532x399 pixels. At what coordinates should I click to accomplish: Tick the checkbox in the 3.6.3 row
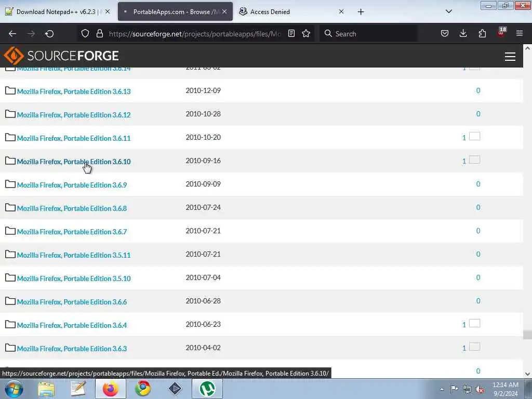coord(475,347)
